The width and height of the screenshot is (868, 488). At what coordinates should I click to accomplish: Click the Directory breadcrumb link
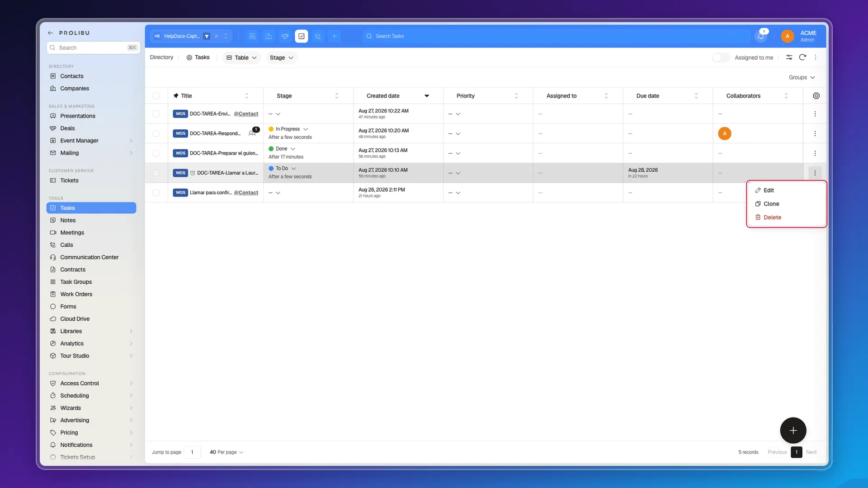(161, 57)
